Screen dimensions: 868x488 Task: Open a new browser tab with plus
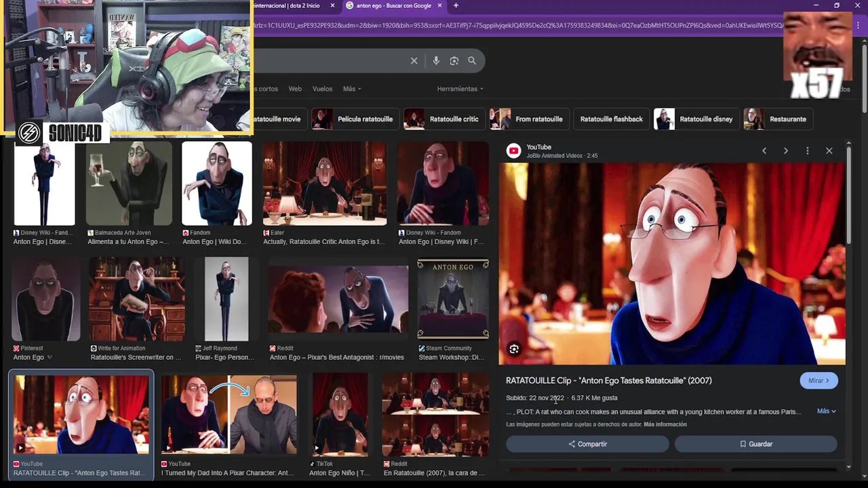456,5
